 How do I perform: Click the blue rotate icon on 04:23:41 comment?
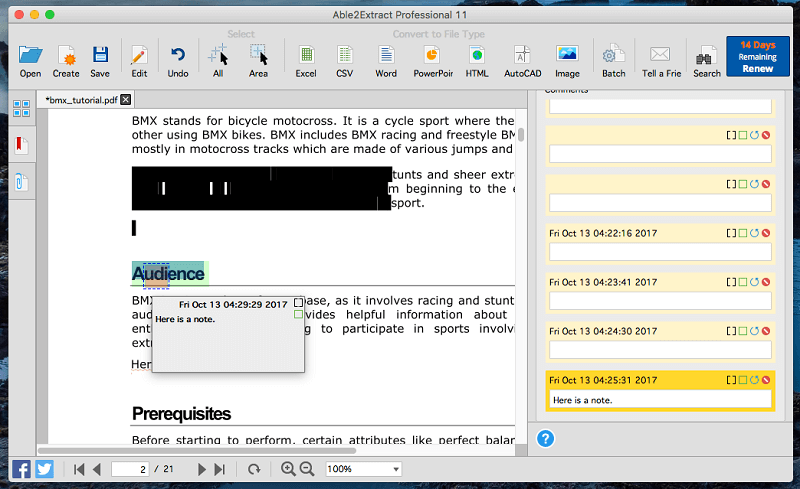754,282
